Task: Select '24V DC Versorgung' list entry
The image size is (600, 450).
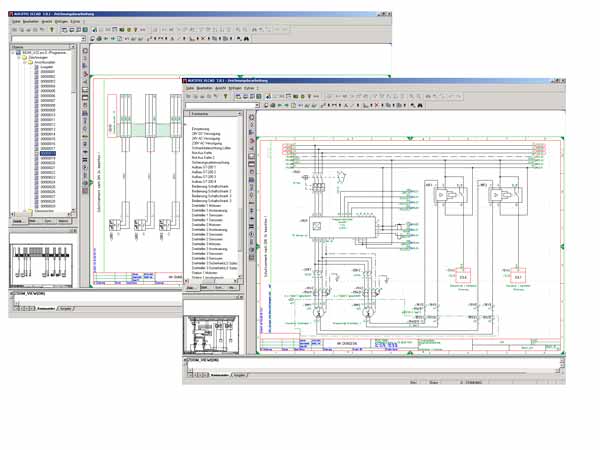Action: pos(206,134)
